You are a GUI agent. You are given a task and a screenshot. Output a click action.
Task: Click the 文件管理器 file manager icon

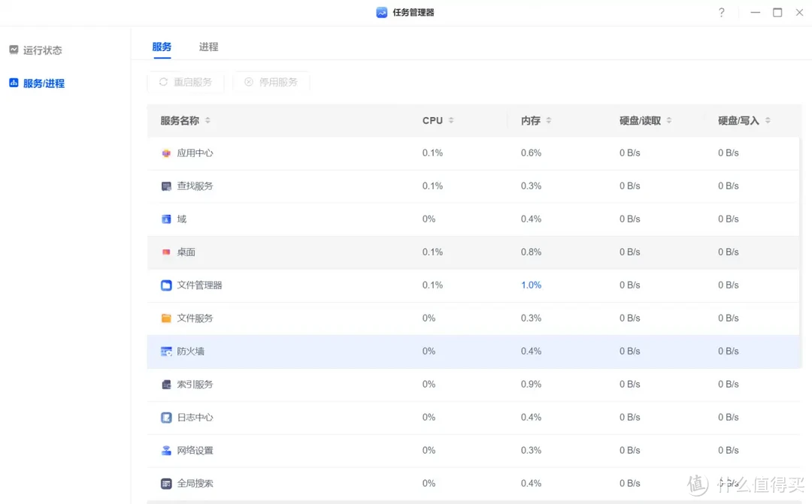tap(166, 285)
